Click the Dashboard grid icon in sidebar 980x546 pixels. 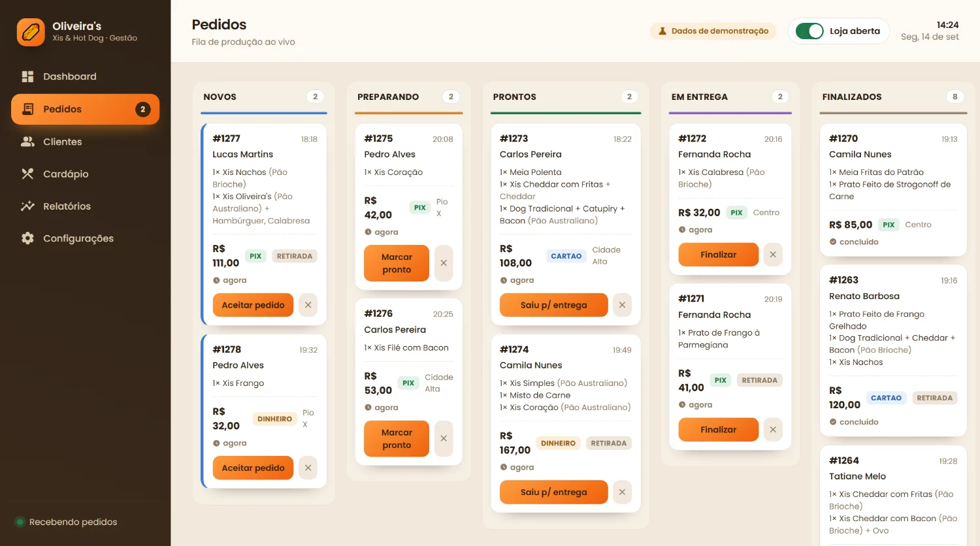click(x=27, y=76)
